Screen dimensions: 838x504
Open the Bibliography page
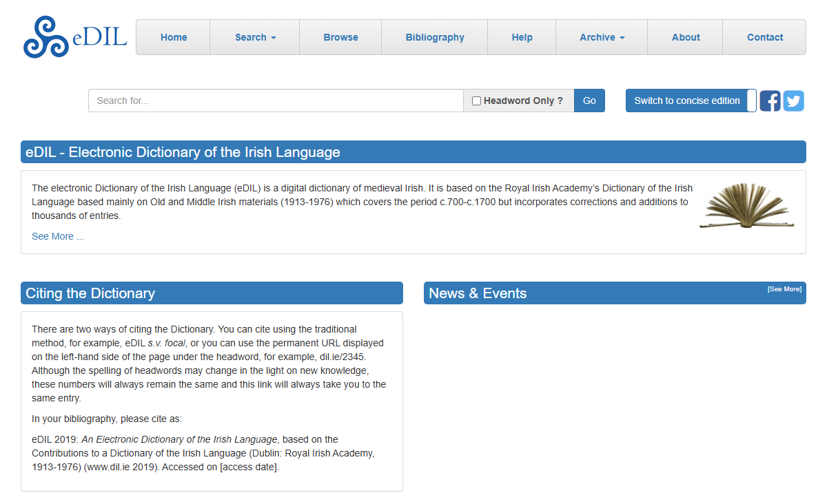(x=435, y=37)
